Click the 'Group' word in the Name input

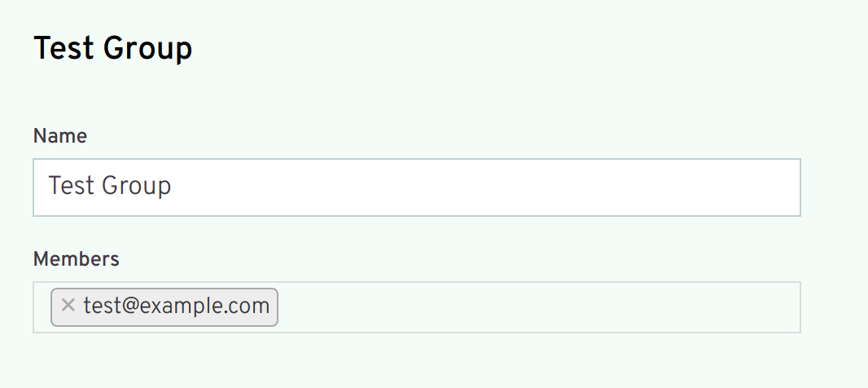pos(136,187)
